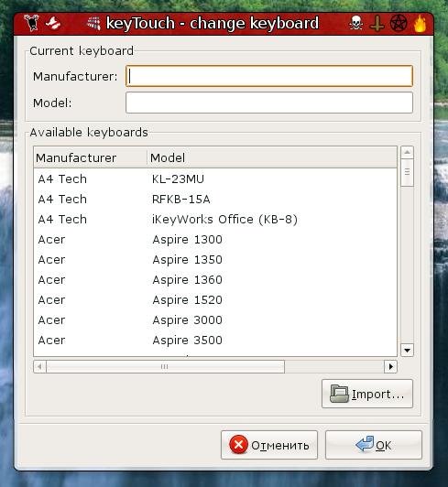Focus the Model input field
Image resolution: width=448 pixels, height=487 pixels.
269,103
